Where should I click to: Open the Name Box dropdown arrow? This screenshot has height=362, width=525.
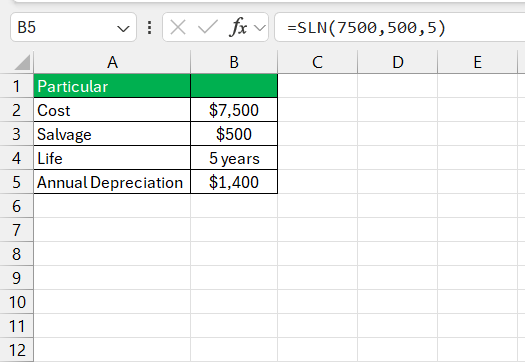tap(123, 28)
